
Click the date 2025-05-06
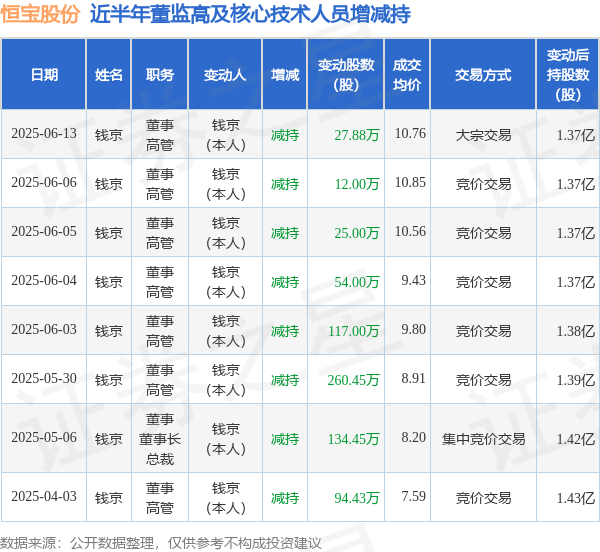(x=44, y=437)
